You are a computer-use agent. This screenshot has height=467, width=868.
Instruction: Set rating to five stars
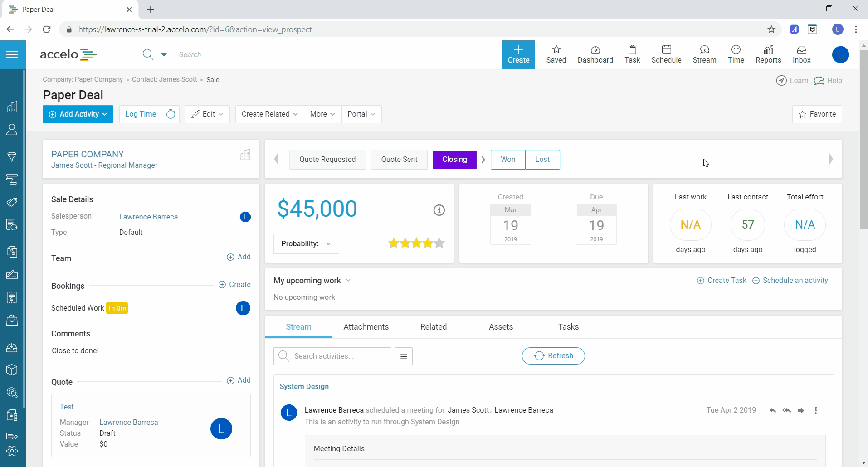pyautogui.click(x=439, y=243)
